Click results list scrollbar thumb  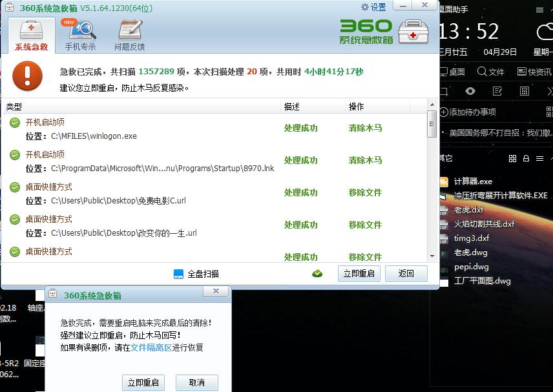pos(432,124)
